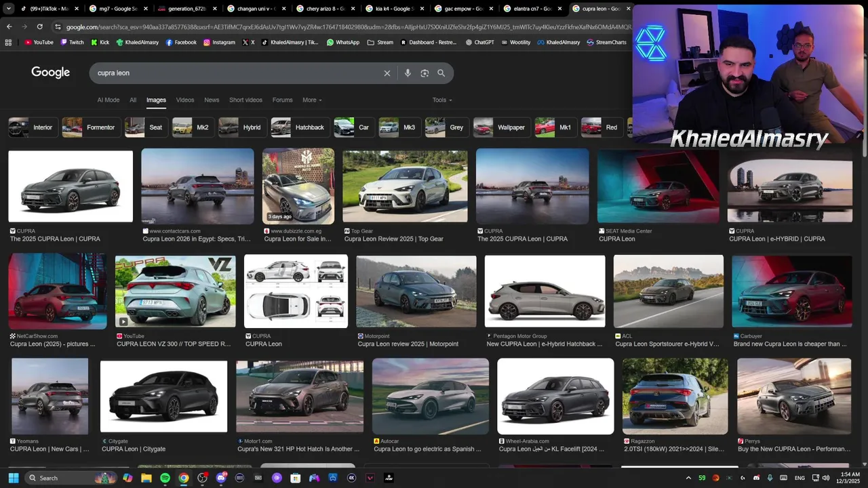Clear the search box with the X icon

click(x=387, y=73)
